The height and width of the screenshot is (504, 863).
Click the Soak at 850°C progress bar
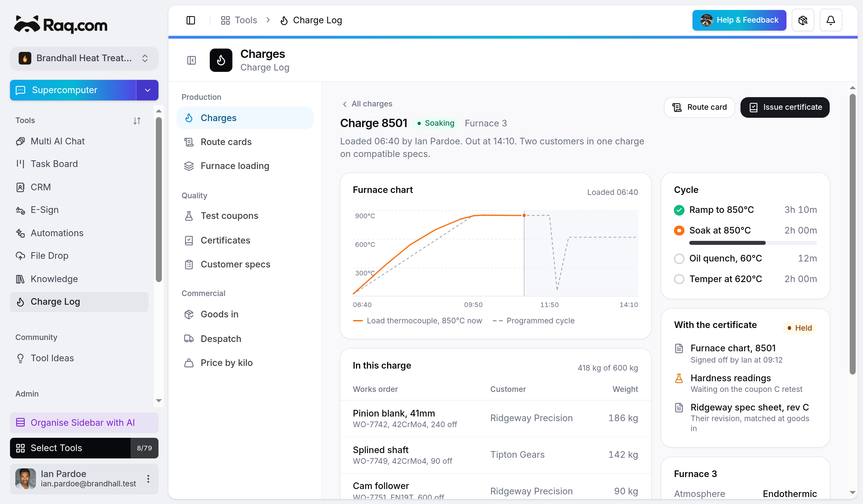753,243
